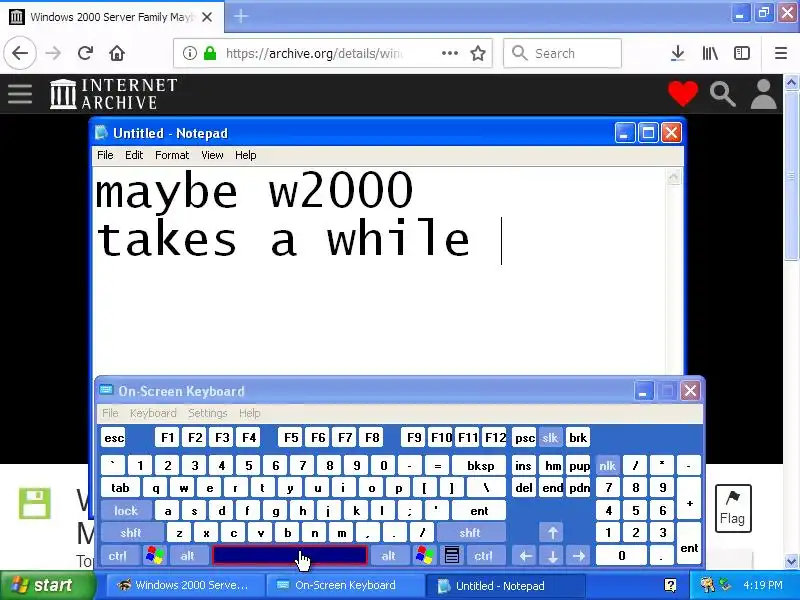Screen dimensions: 800x600
Task: Close the Windows 2000 Server Family tab
Action: coord(207,17)
